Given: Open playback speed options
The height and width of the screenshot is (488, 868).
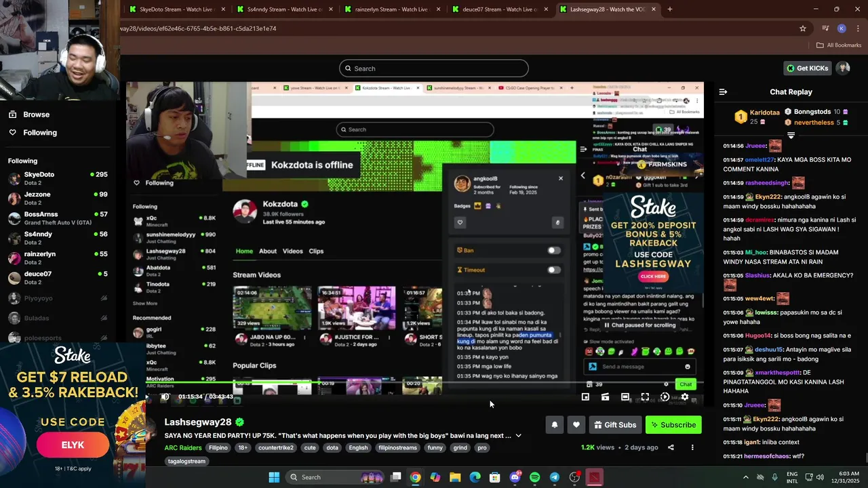Looking at the screenshot, I should click(x=665, y=397).
